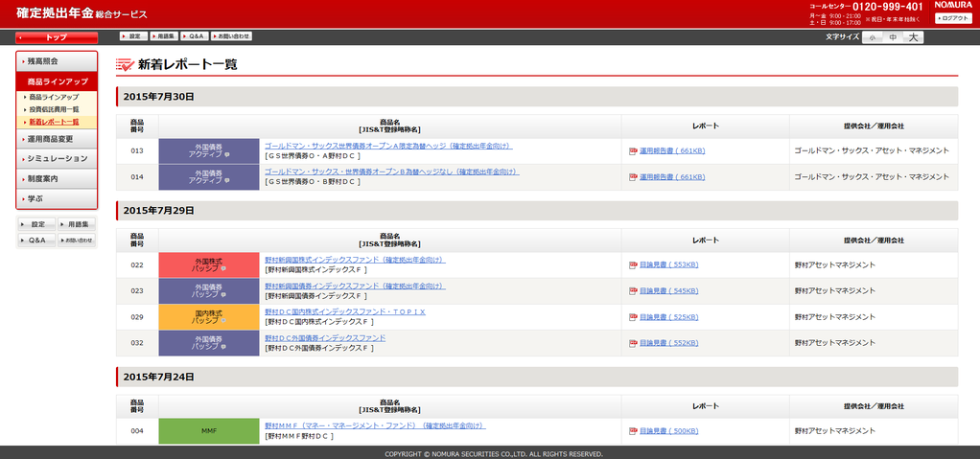Open ゴールドマン・サックス世界債券オープンA fund link

[388, 146]
